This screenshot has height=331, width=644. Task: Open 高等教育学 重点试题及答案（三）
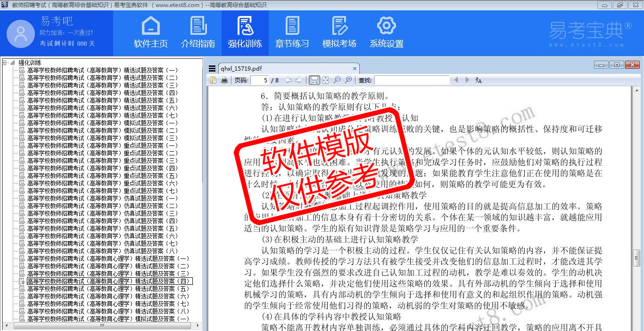103,161
